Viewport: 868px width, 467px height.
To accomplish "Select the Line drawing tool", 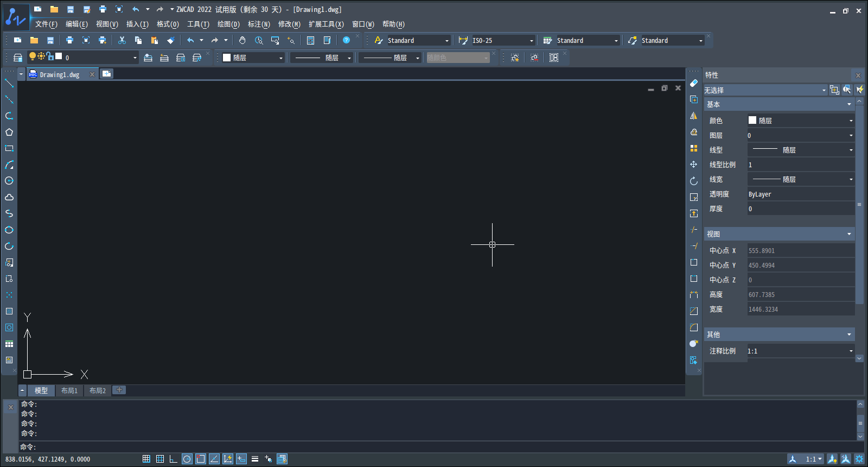I will pyautogui.click(x=9, y=83).
